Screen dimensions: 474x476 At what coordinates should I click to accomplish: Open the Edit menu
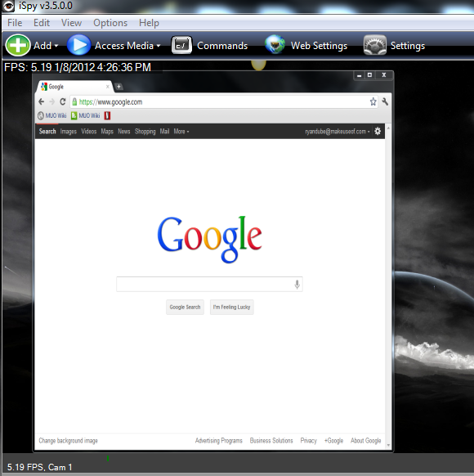point(42,23)
